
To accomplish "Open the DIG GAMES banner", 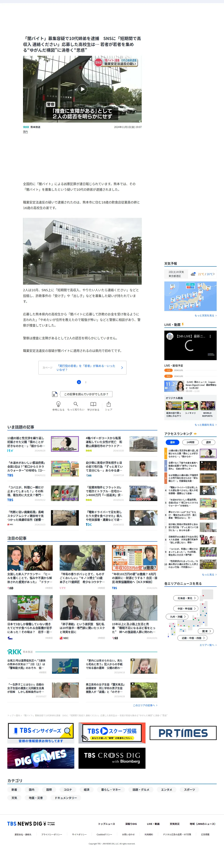I will (x=41, y=758).
